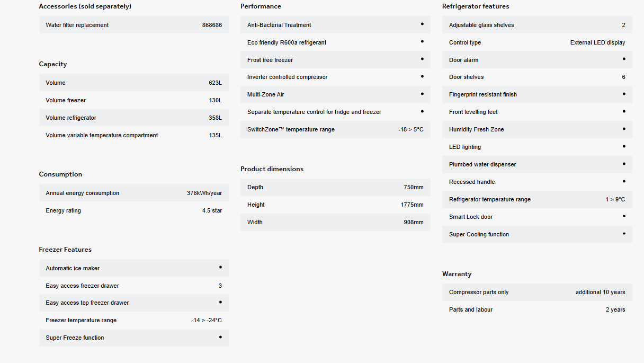Click the Super Freeze function bullet
This screenshot has width=644, height=363.
point(220,337)
